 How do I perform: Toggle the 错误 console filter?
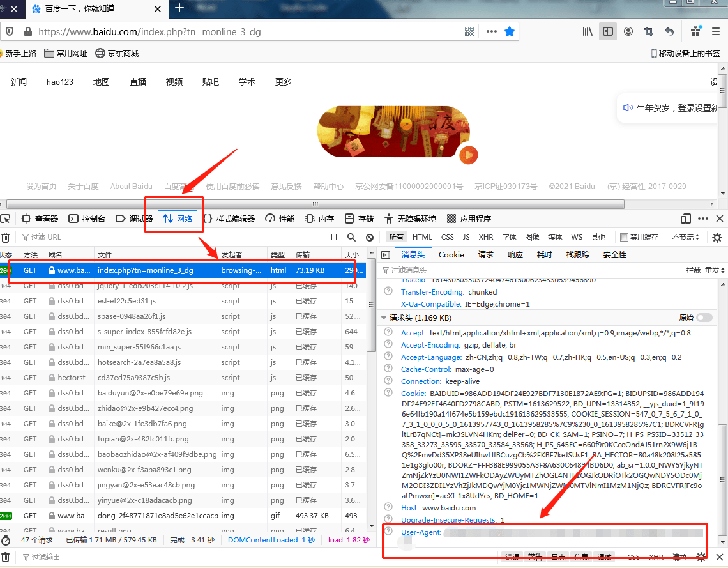point(512,557)
